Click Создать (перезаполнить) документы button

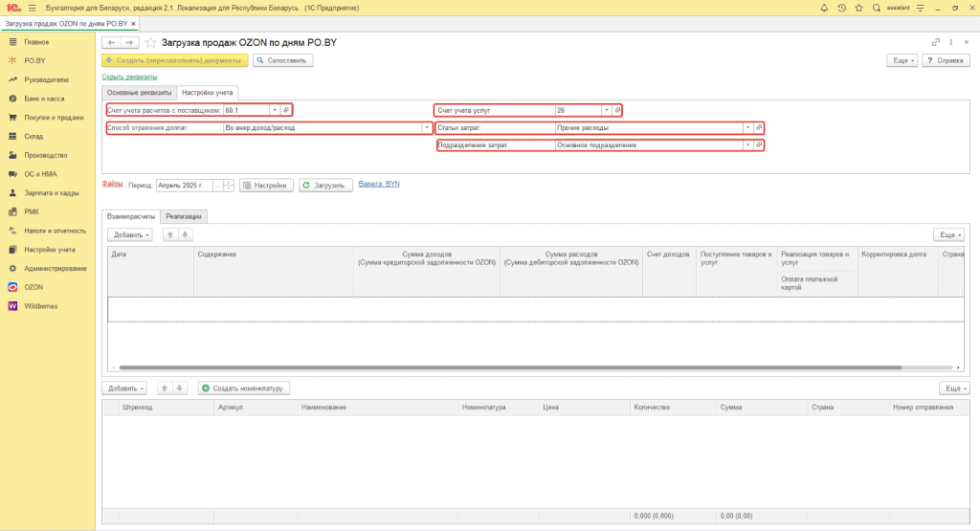(174, 60)
